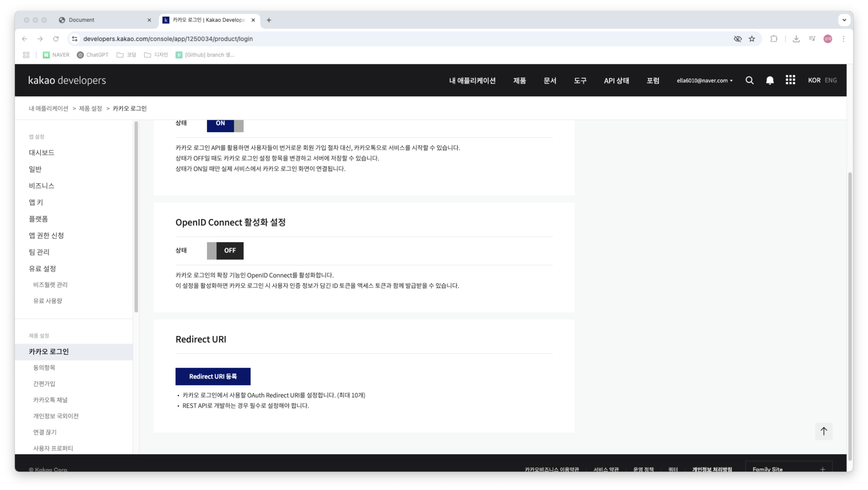Open 앱 권한 신청 in the sidebar
Viewport: 868px width, 490px height.
pyautogui.click(x=46, y=235)
